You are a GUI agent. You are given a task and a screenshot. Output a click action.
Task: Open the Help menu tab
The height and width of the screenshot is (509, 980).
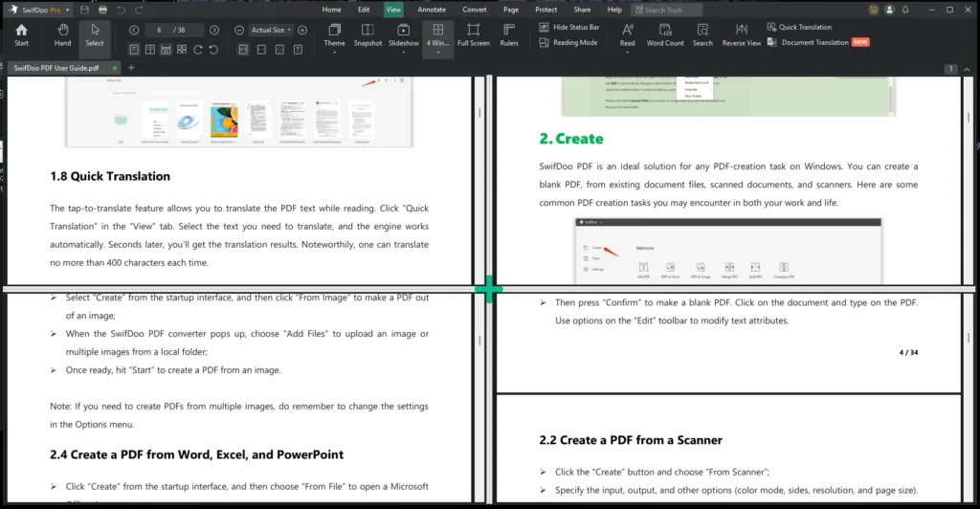click(614, 10)
